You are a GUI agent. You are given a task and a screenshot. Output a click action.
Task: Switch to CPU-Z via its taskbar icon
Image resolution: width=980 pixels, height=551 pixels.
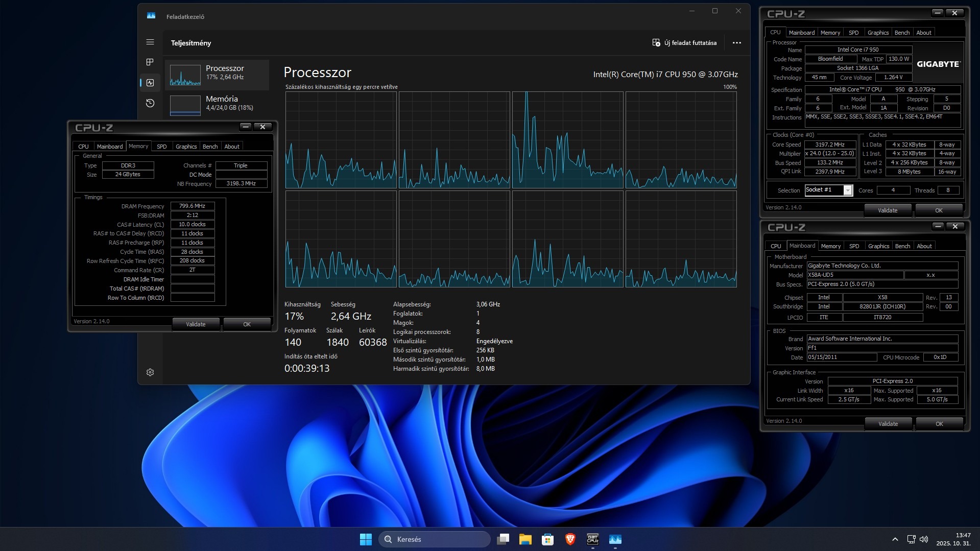[x=593, y=539]
